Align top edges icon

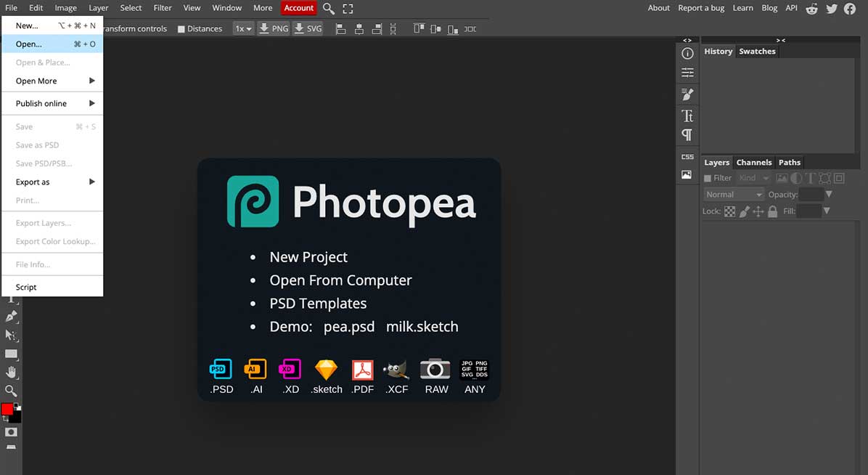tap(419, 29)
